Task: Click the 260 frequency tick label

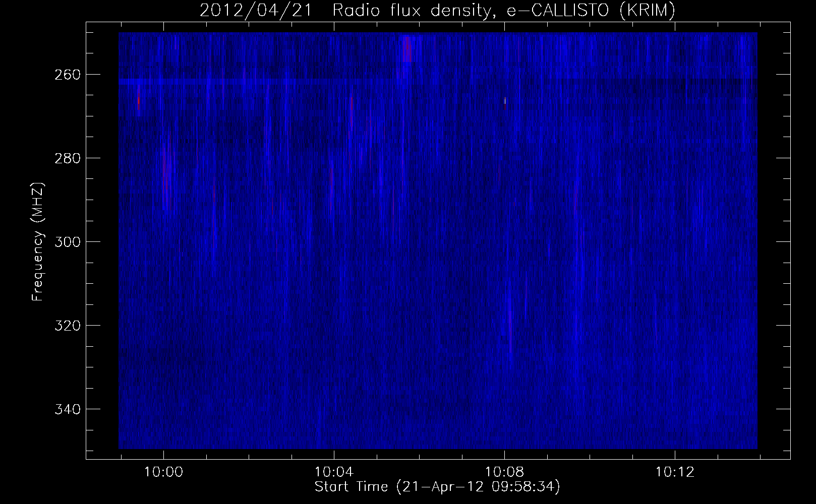Action: coord(67,75)
